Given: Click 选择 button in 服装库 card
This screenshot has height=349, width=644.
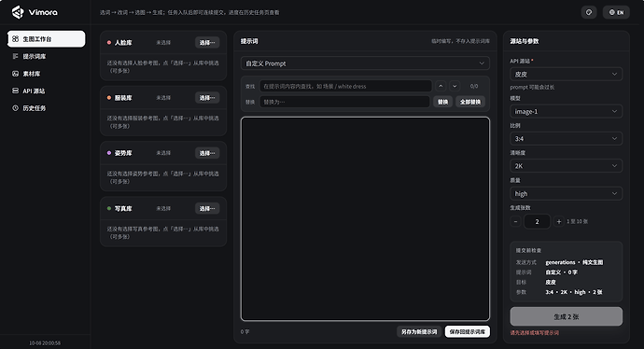Looking at the screenshot, I should coord(207,98).
